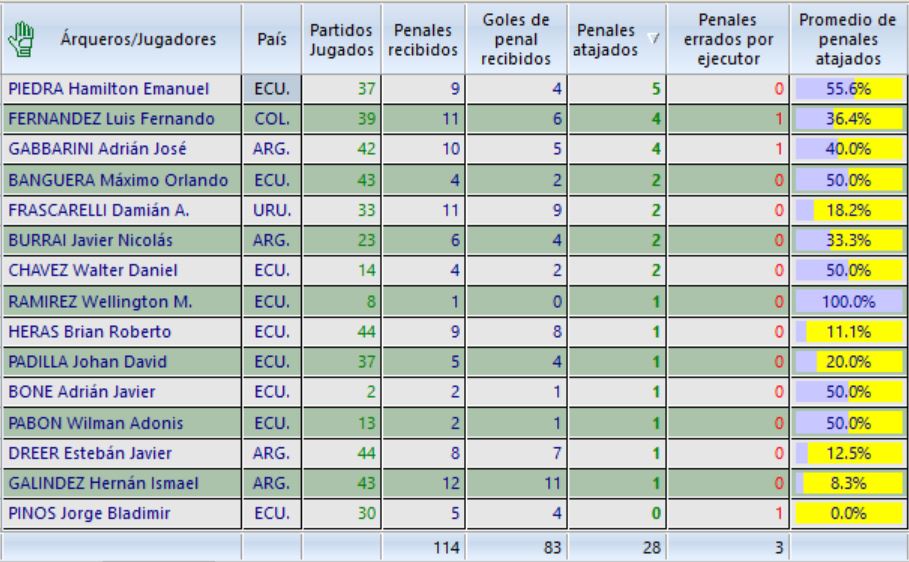
Task: Sort by Goles de penal recibidos header
Action: (x=513, y=39)
